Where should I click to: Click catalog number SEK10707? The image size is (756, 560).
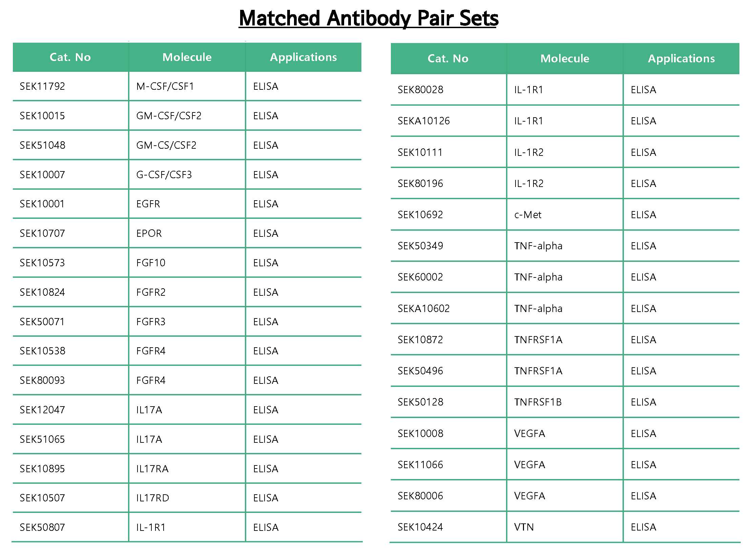pyautogui.click(x=42, y=233)
